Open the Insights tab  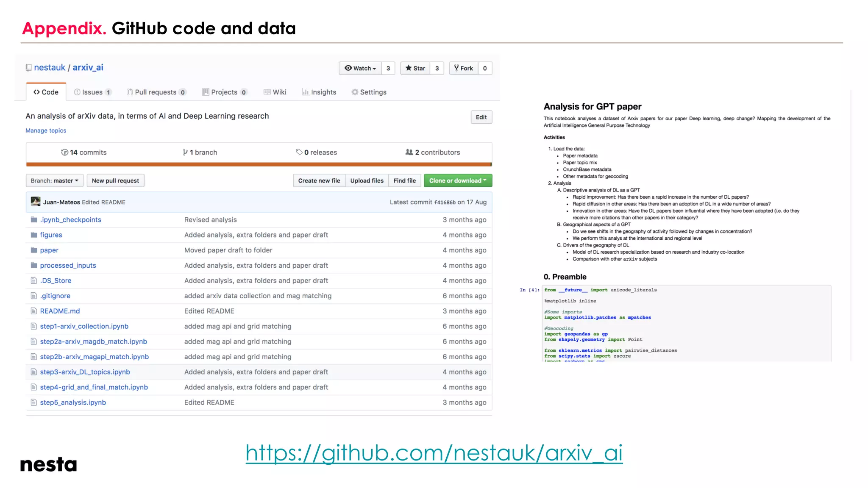(319, 92)
